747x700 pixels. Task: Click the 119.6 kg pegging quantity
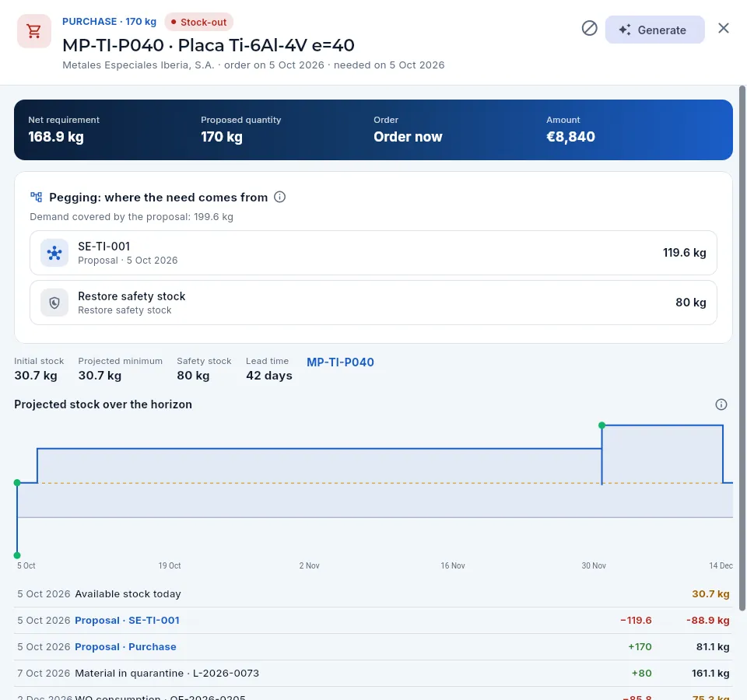(684, 253)
